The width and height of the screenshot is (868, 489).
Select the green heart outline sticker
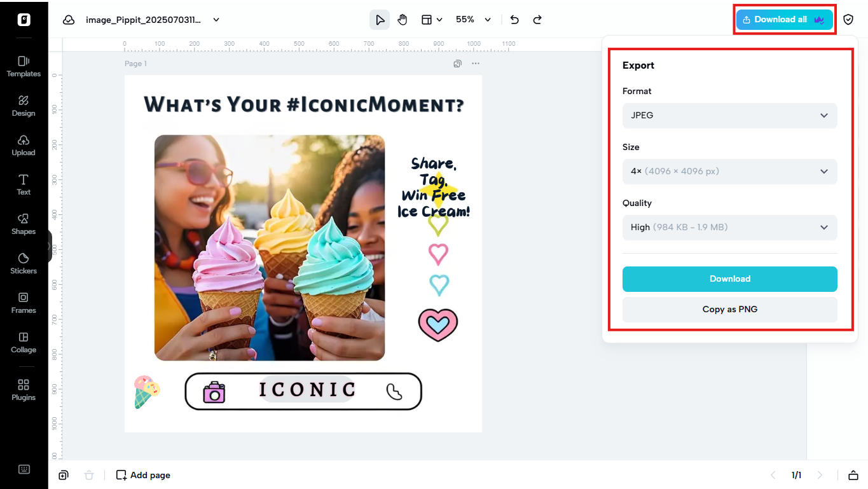pos(438,225)
